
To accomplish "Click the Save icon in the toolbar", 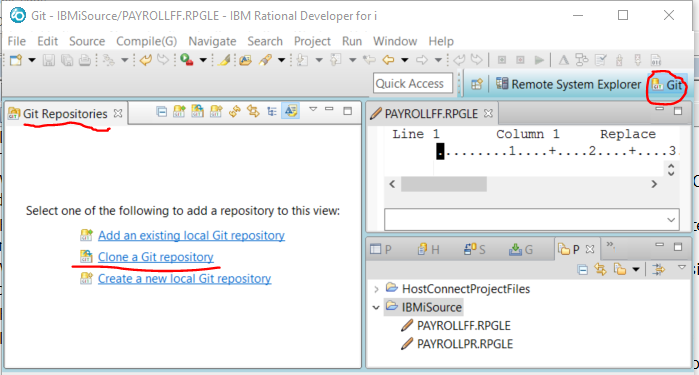I will (49, 60).
